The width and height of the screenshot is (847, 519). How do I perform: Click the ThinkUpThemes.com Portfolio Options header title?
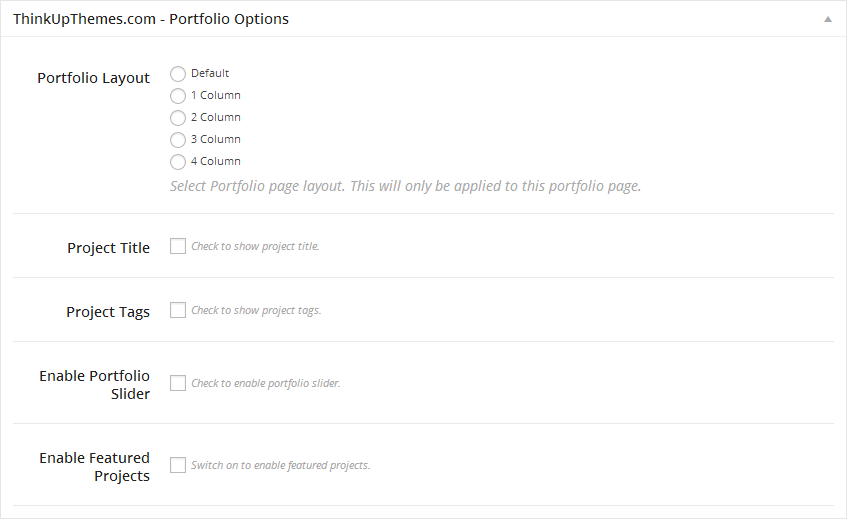pyautogui.click(x=151, y=19)
